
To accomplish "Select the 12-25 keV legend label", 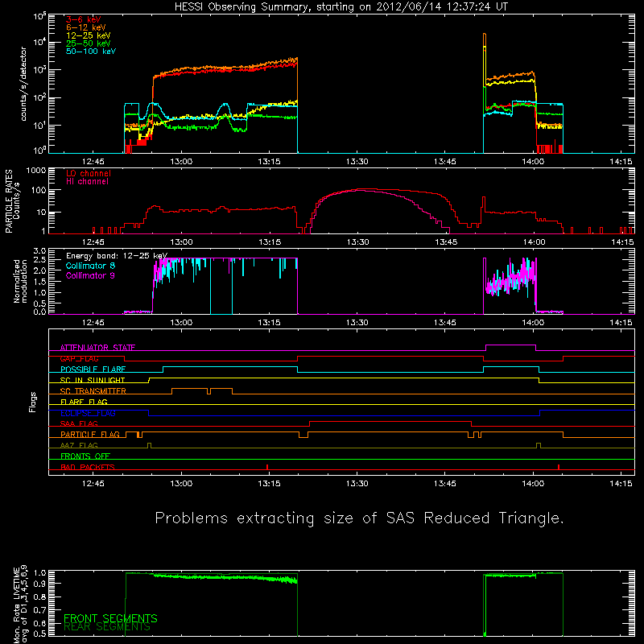I will point(89,35).
